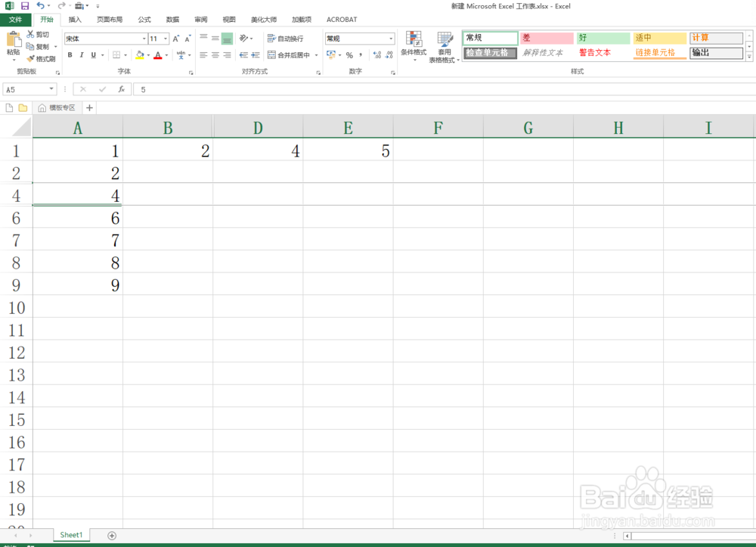
Task: Switch to the ACROBAT tab
Action: (x=342, y=20)
